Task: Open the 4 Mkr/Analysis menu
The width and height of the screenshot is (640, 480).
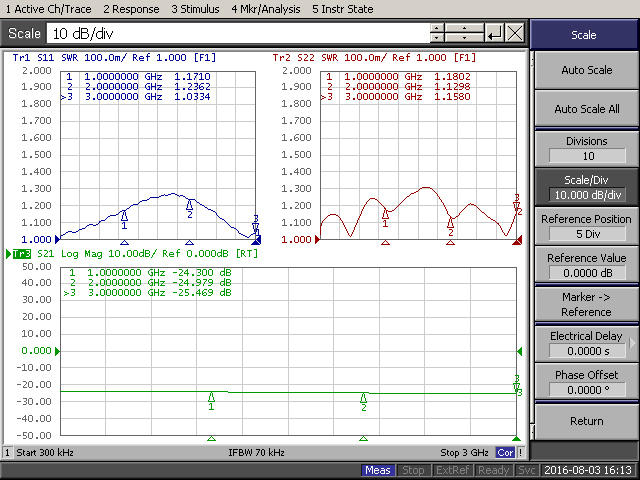Action: 266,9
